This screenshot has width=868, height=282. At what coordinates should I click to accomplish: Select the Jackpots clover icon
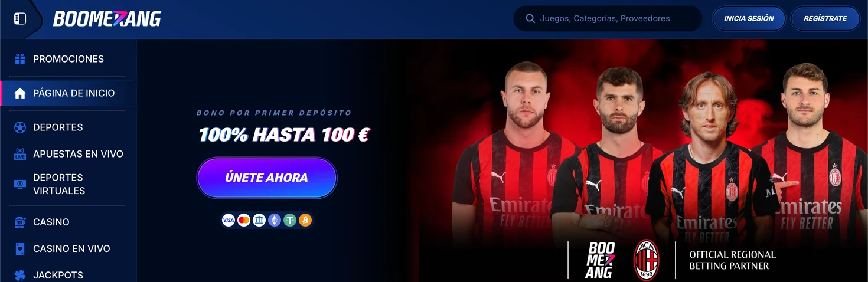[x=20, y=276]
